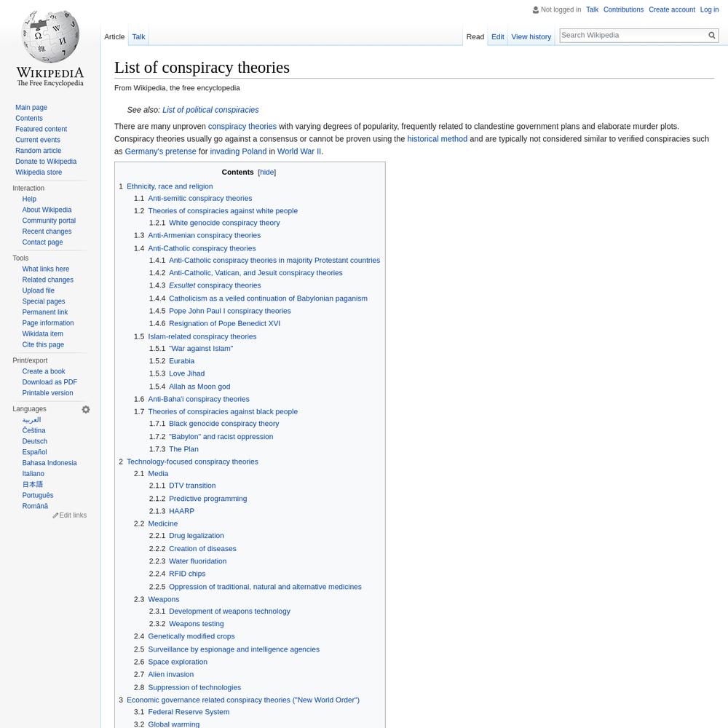This screenshot has width=728, height=728.
Task: Open the Community portal link
Action: 49,221
